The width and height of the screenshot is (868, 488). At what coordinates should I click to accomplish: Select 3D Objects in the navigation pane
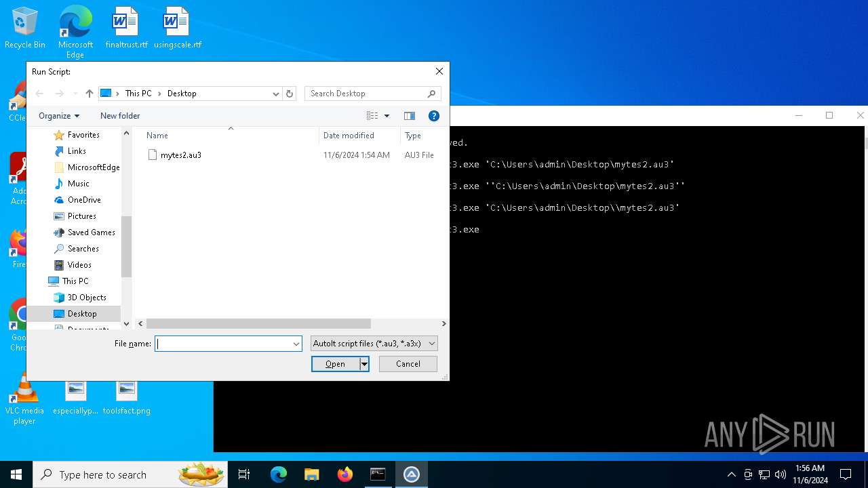click(x=87, y=298)
